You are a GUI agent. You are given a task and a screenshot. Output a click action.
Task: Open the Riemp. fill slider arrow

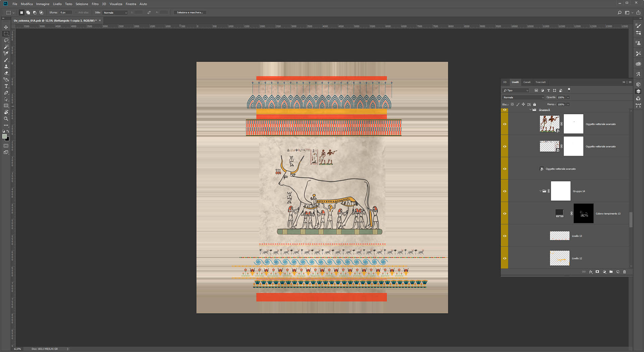coord(568,105)
